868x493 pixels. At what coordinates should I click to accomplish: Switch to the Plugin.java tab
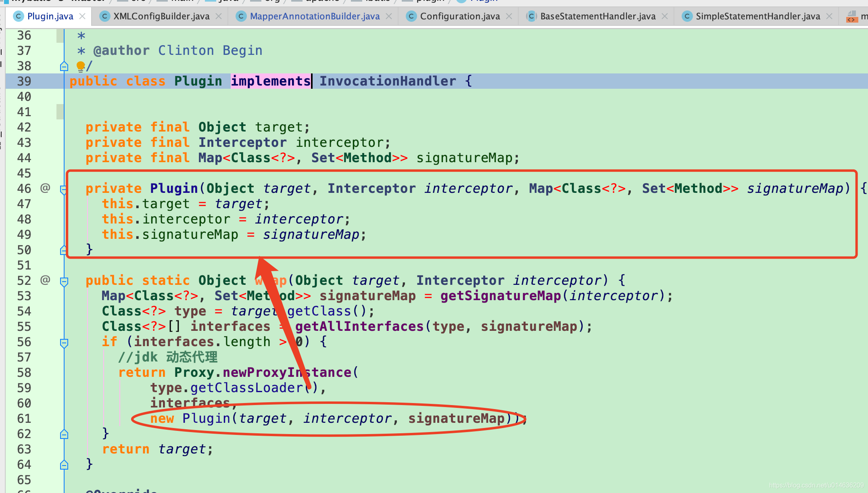[50, 16]
